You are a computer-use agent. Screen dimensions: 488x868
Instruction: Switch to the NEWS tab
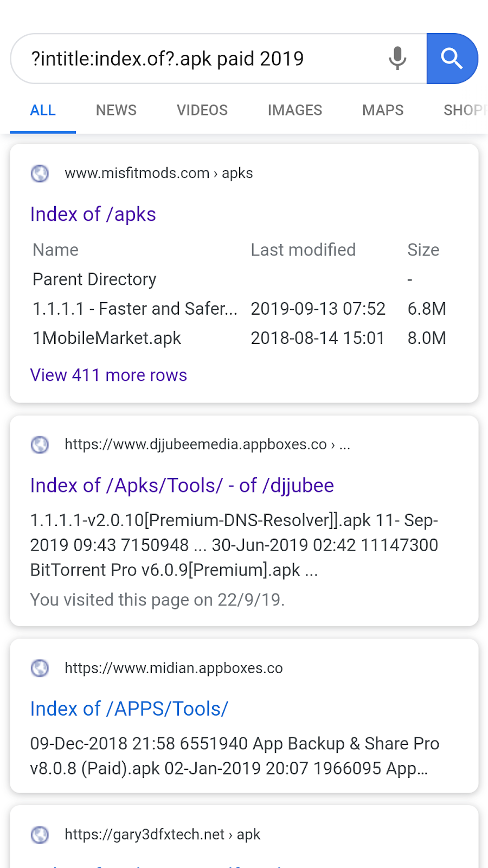116,110
